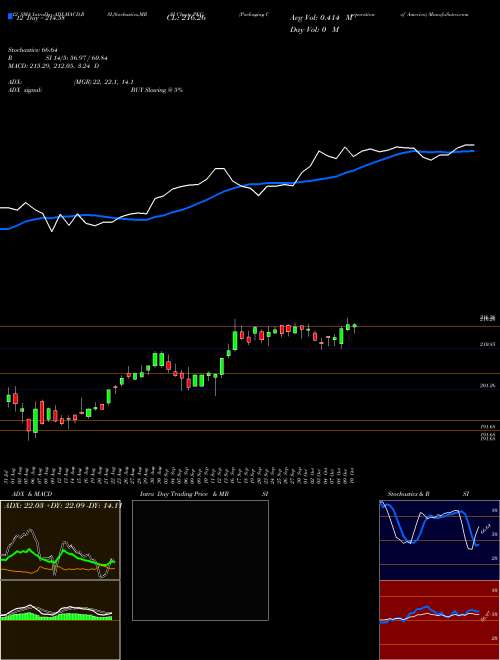Click the Stochastics 66.64 reading line
This screenshot has width=500, height=660.
click(33, 50)
